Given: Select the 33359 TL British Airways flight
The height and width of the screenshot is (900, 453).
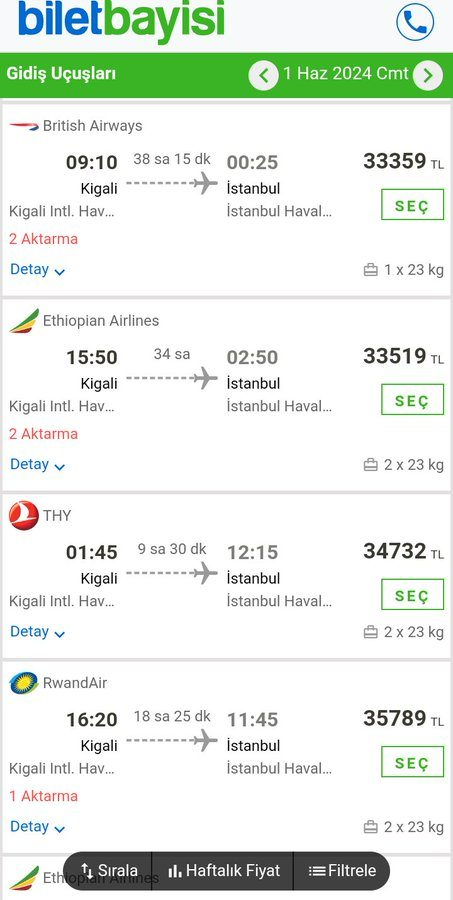Looking at the screenshot, I should 412,204.
